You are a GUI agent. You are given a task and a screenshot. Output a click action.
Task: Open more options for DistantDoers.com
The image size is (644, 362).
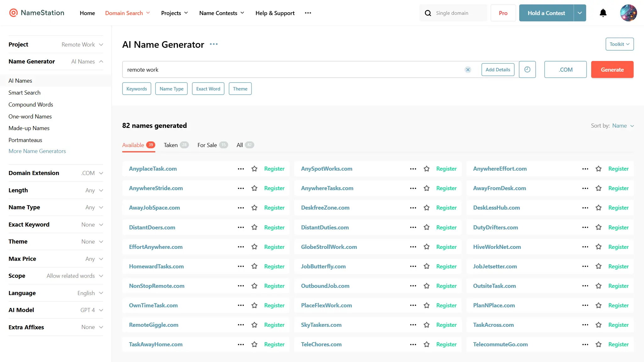point(241,228)
